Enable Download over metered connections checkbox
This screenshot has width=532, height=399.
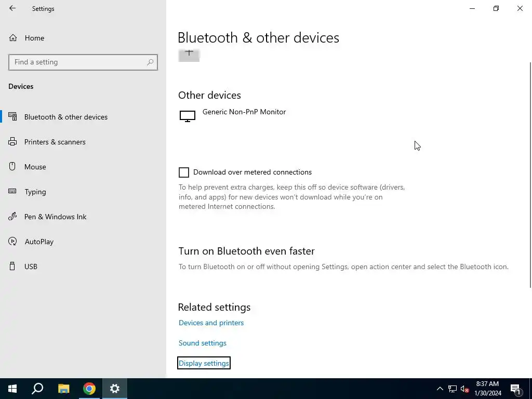click(x=184, y=172)
